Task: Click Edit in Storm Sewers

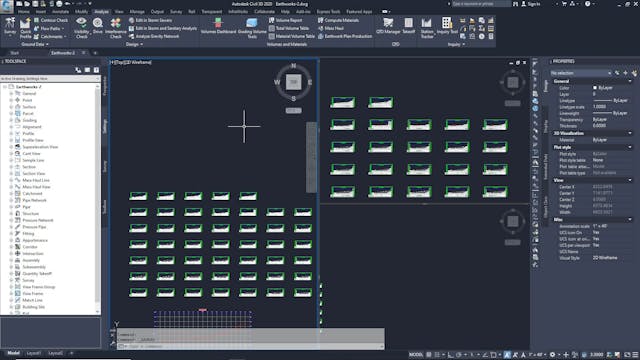Action: [150, 20]
